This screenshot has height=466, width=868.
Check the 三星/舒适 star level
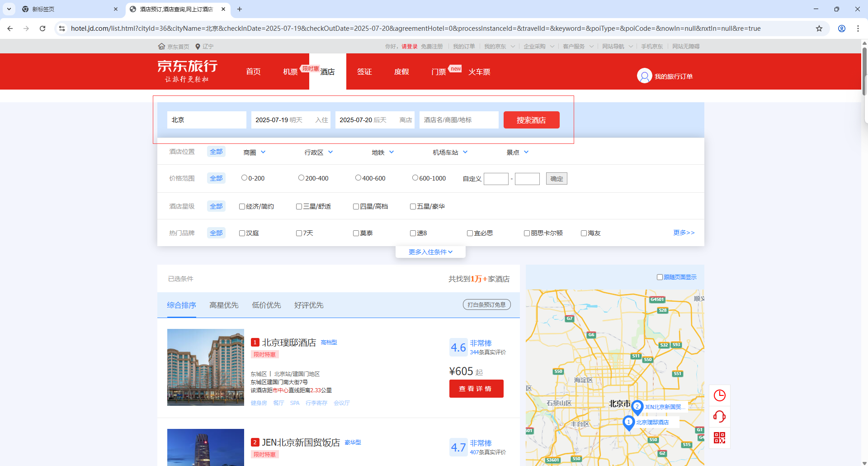(x=299, y=206)
